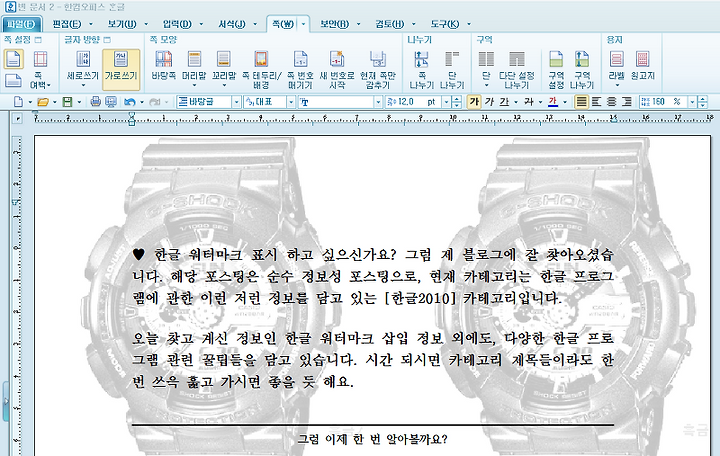Open 구역 설정 section settings
The image size is (720, 456).
556,69
